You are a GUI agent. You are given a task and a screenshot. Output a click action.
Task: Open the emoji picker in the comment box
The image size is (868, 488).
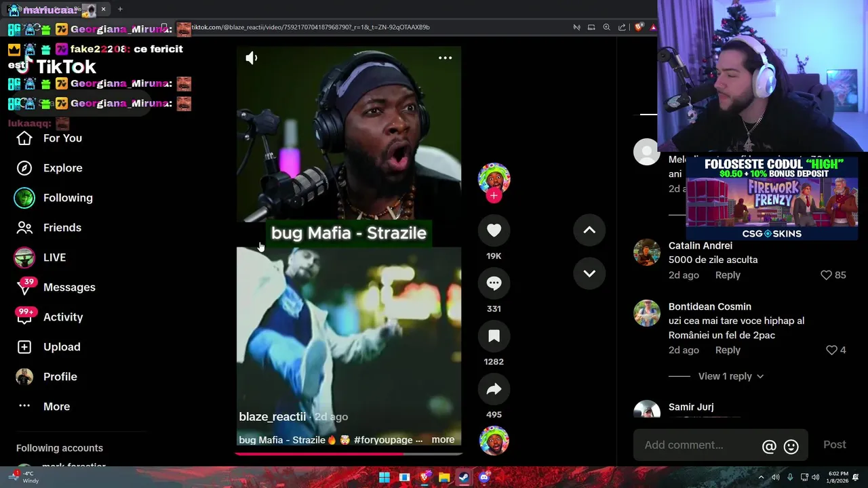pos(791,446)
